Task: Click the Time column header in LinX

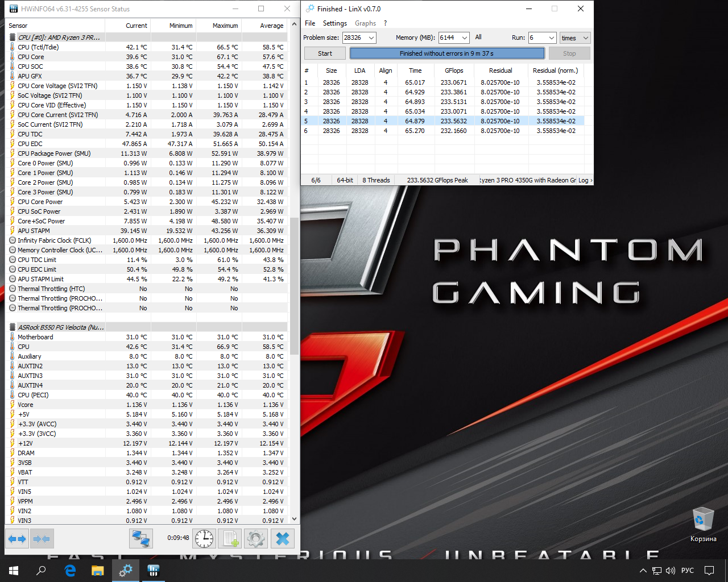Action: click(x=415, y=70)
